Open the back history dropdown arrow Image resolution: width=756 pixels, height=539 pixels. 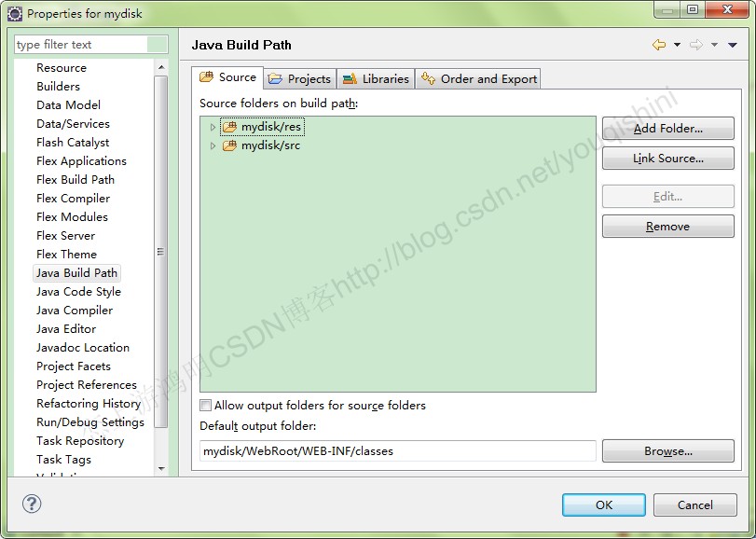[x=677, y=45]
